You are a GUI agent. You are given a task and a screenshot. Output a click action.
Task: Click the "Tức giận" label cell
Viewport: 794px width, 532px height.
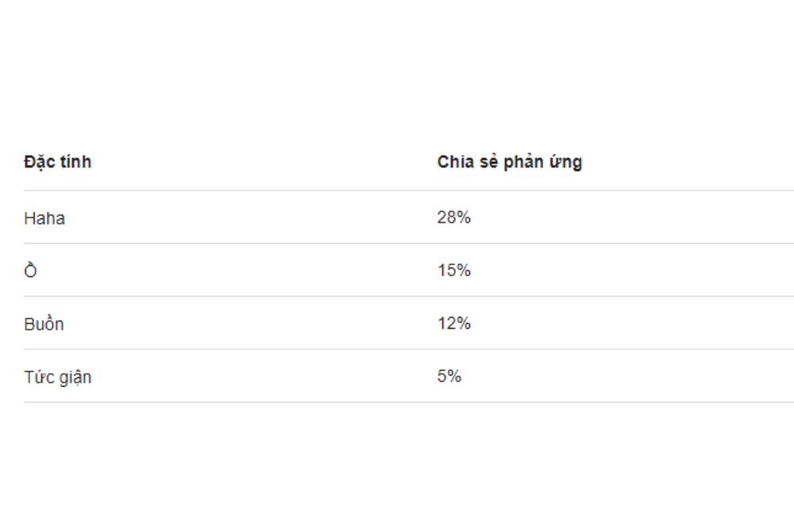click(x=57, y=377)
